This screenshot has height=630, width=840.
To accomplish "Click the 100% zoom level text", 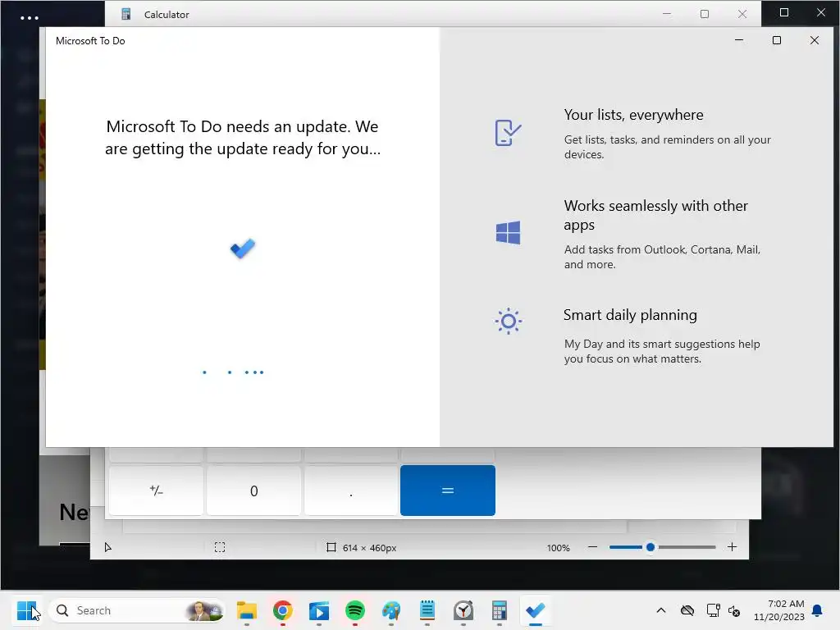I will [x=558, y=548].
